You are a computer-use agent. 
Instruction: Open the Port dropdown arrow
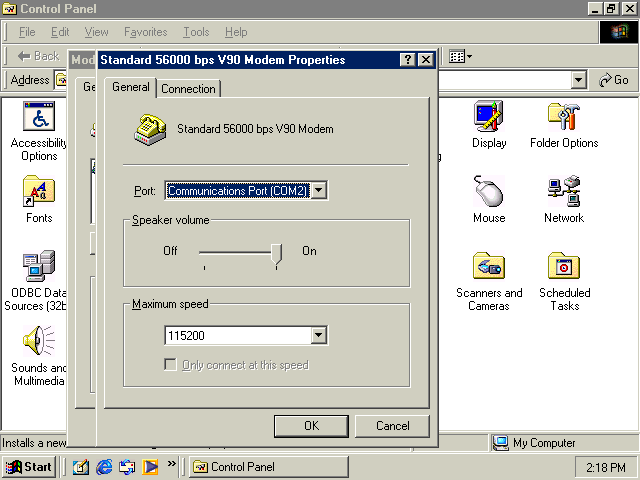point(319,191)
